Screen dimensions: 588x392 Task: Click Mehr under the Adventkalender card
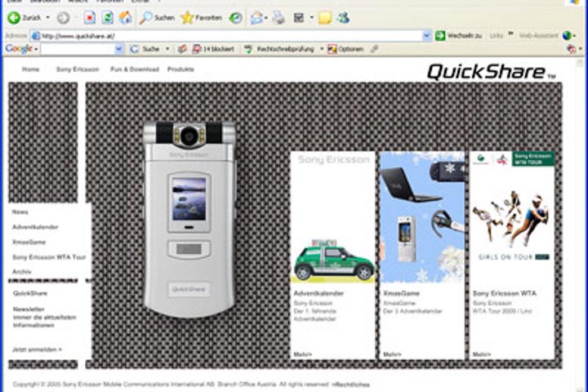pyautogui.click(x=303, y=354)
